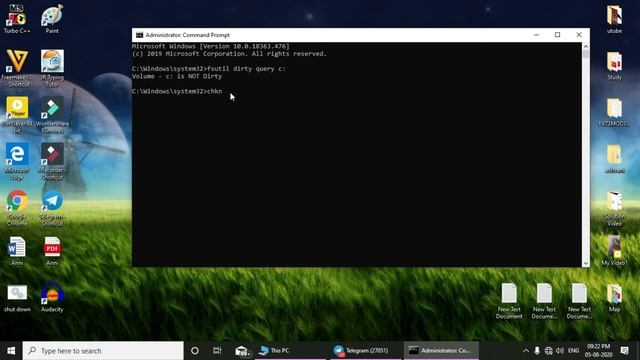
Task: Open the Study folder on desktop
Action: coord(614,65)
